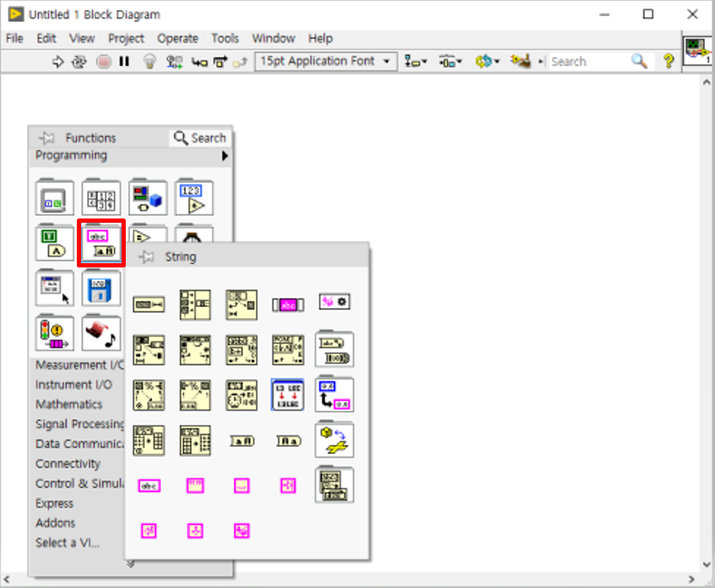This screenshot has width=715, height=588.
Task: Open the Boolean subpalette icon
Action: tap(55, 243)
